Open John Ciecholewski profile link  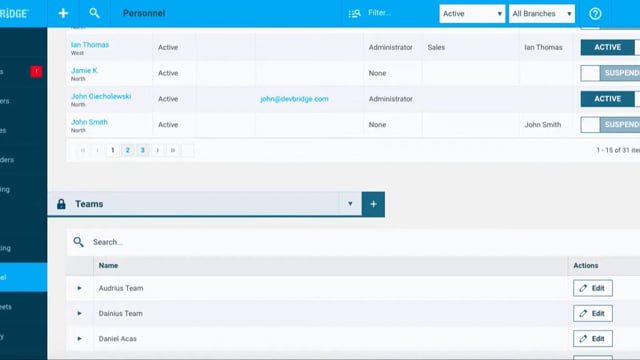101,96
